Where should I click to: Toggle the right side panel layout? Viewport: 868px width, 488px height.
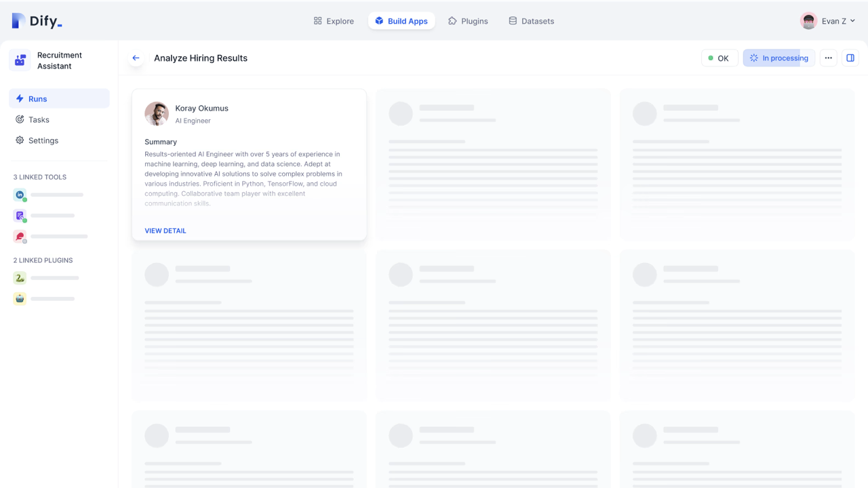850,58
